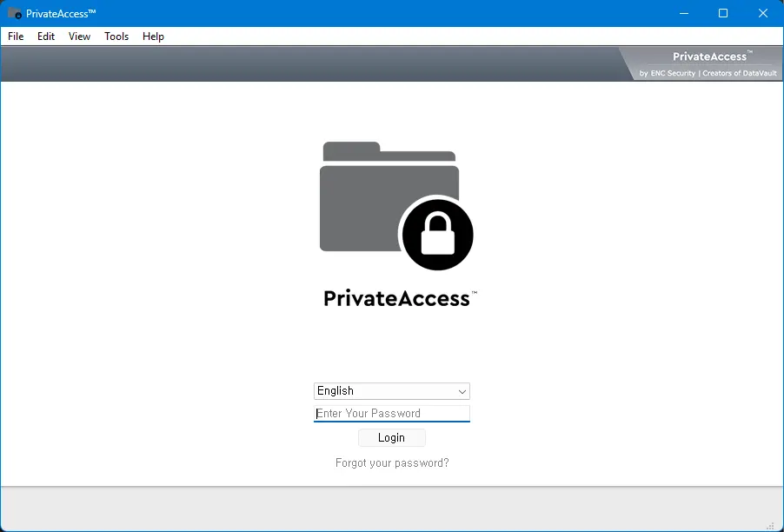The image size is (784, 532).
Task: Focus the Enter Your Password field
Action: coord(391,414)
